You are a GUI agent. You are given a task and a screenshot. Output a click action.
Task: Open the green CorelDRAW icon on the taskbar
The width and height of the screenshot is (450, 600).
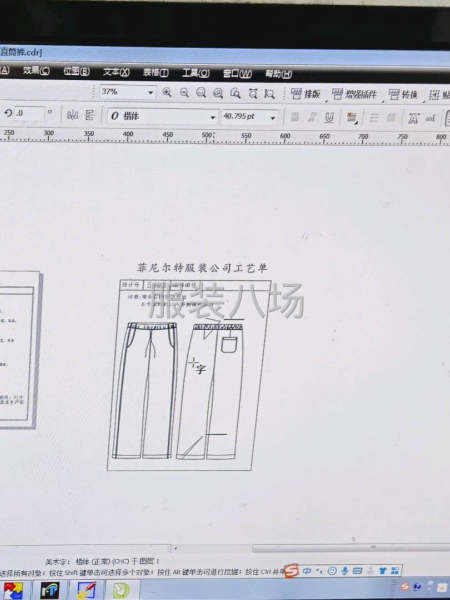[121, 591]
